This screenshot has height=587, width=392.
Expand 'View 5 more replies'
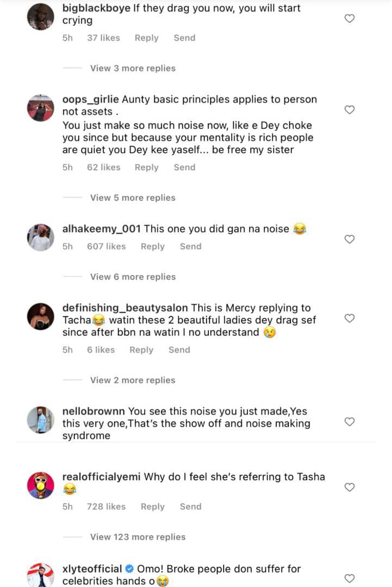(133, 198)
